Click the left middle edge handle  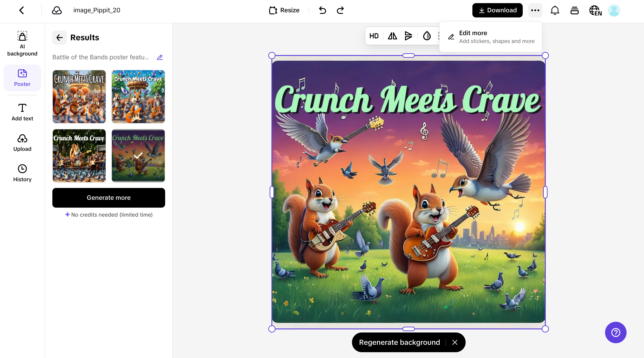click(272, 192)
